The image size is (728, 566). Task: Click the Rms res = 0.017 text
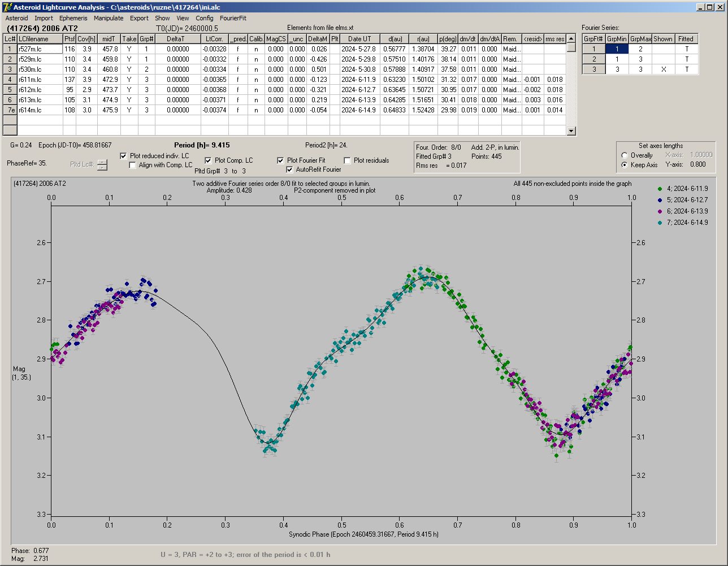pos(441,166)
